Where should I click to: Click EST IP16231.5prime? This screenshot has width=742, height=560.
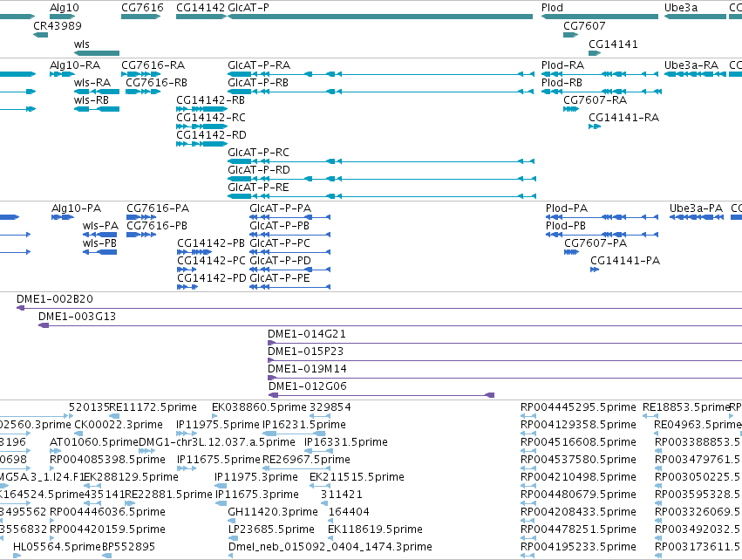coord(304,425)
